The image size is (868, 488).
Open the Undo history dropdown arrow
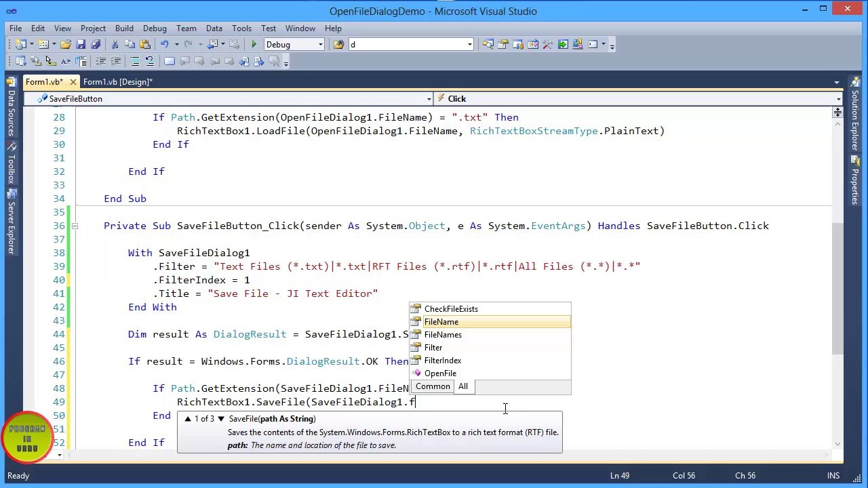pos(176,45)
